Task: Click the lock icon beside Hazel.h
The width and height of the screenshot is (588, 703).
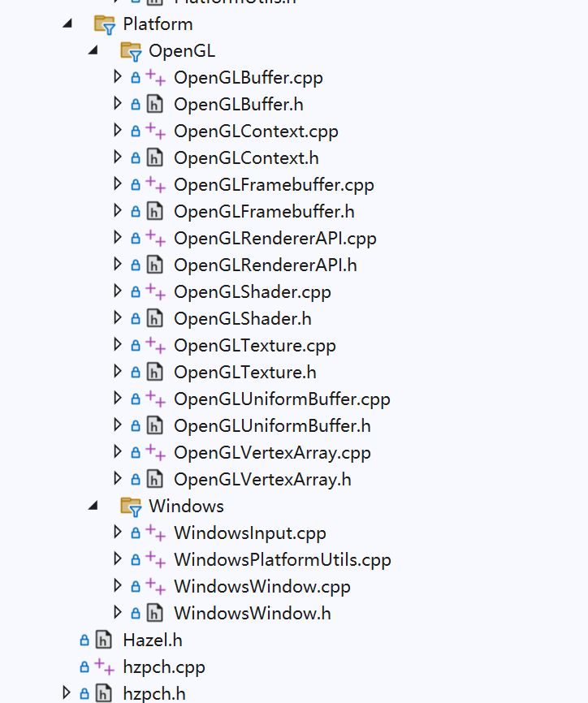Action: coord(84,640)
